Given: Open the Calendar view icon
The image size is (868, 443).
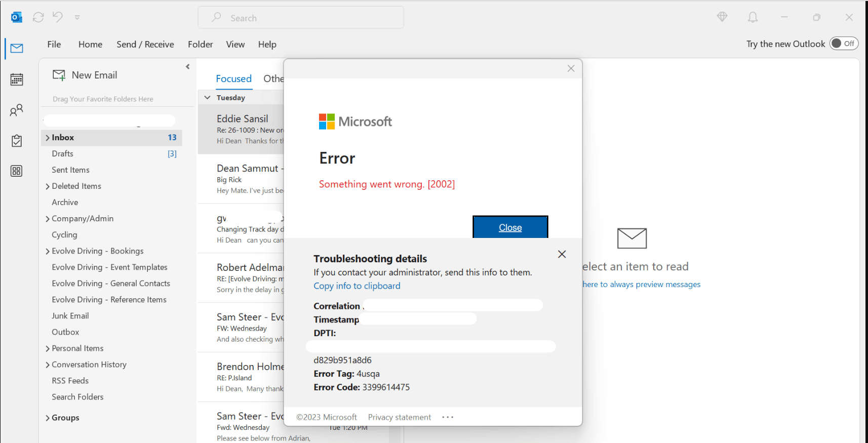Looking at the screenshot, I should point(17,79).
